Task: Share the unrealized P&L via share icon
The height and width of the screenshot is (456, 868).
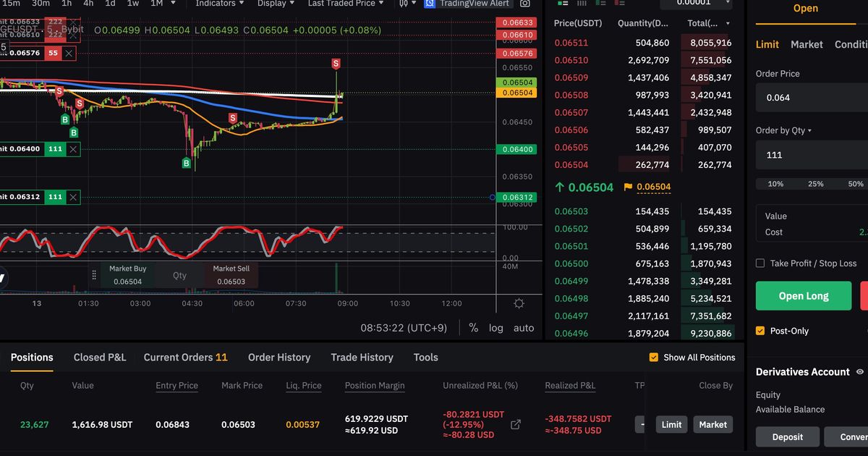Action: (x=516, y=425)
